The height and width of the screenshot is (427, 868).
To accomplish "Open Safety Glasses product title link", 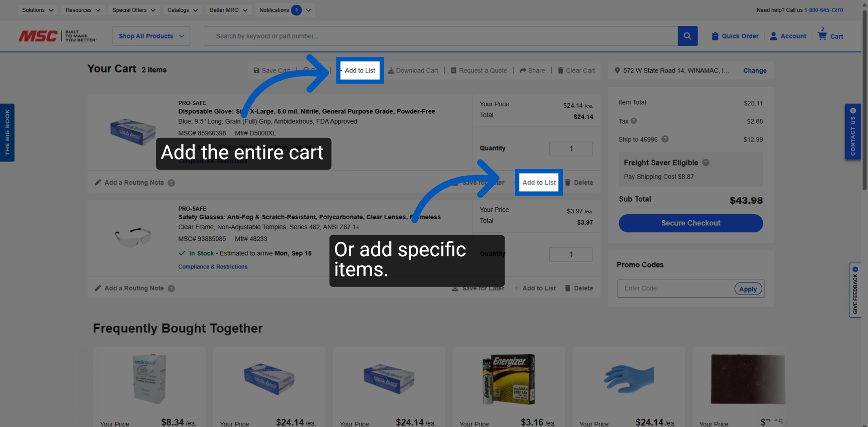I will click(309, 217).
